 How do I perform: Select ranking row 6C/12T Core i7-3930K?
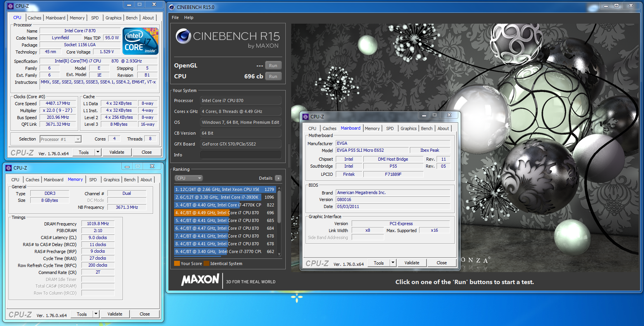[225, 197]
